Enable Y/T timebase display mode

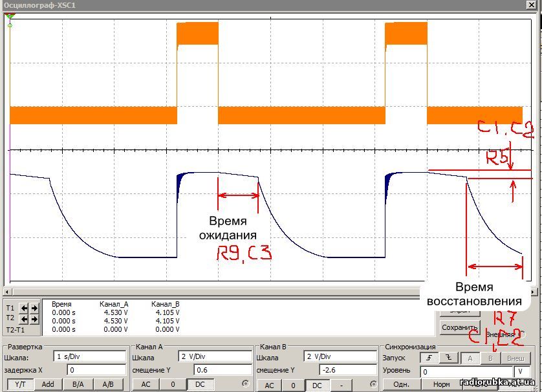pyautogui.click(x=21, y=384)
